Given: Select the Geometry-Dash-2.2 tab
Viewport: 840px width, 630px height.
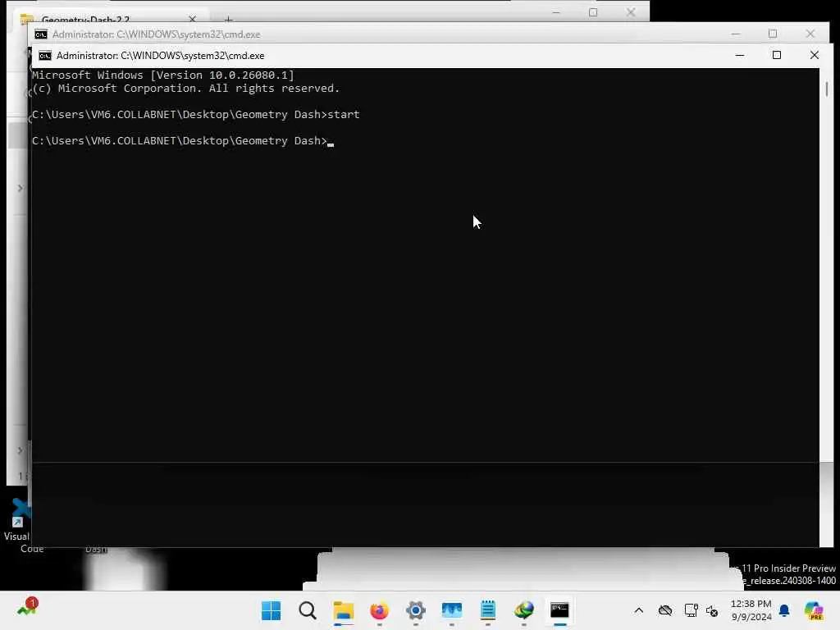Looking at the screenshot, I should pos(85,20).
